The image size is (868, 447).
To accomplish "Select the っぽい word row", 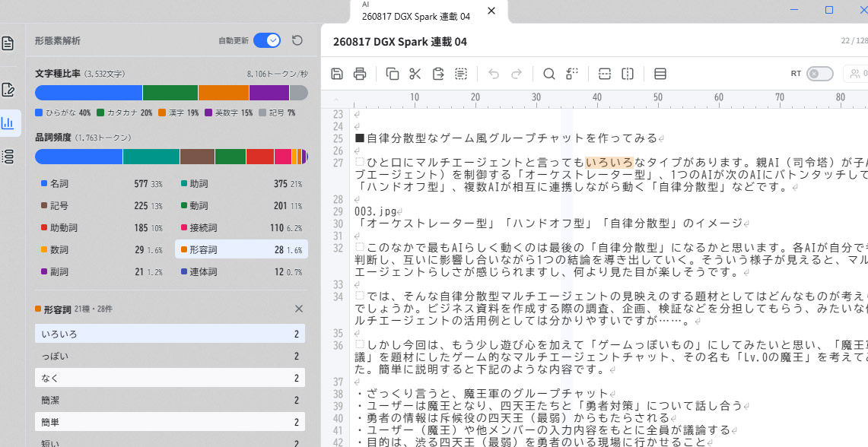I will tap(170, 357).
